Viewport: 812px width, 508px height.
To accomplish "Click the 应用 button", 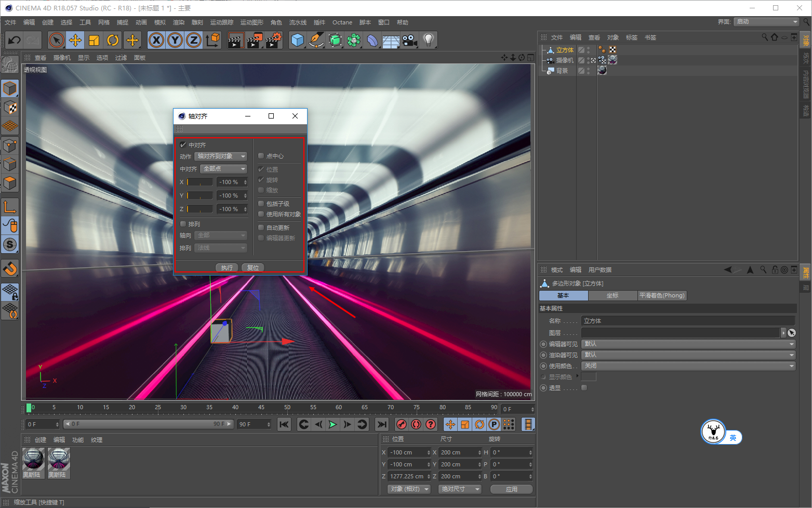I will coord(511,489).
